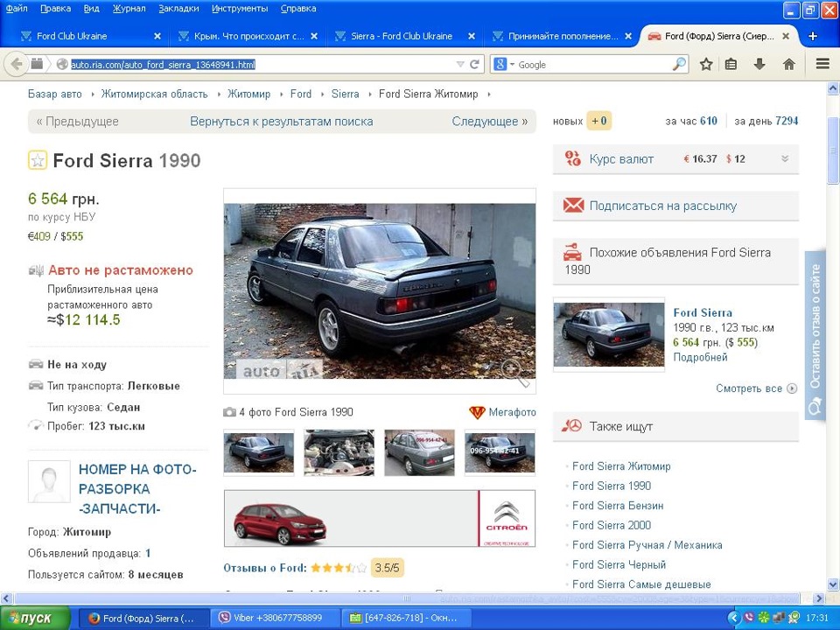The width and height of the screenshot is (840, 630).
Task: Open the Firefox hamburger menu
Action: 822,64
